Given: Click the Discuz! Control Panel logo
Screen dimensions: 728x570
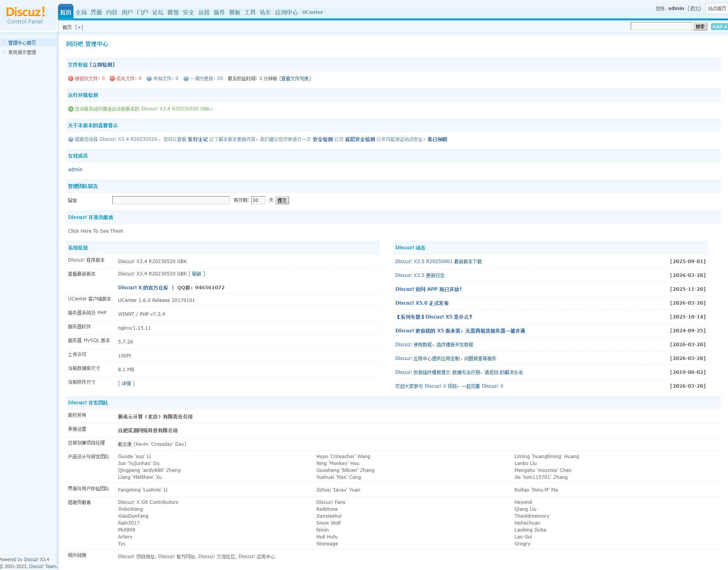Looking at the screenshot, I should (25, 15).
